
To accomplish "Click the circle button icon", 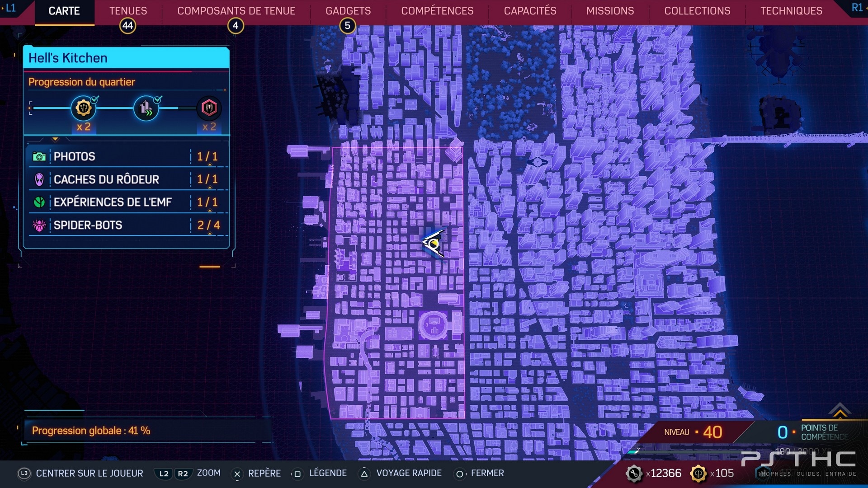I will click(x=460, y=474).
